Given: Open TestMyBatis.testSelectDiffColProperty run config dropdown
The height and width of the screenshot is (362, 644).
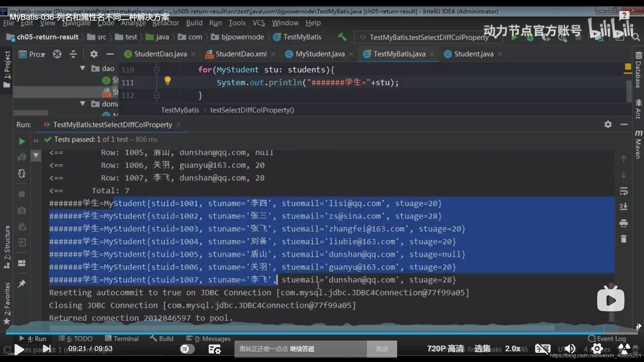Looking at the screenshot, I should pyautogui.click(x=428, y=37).
